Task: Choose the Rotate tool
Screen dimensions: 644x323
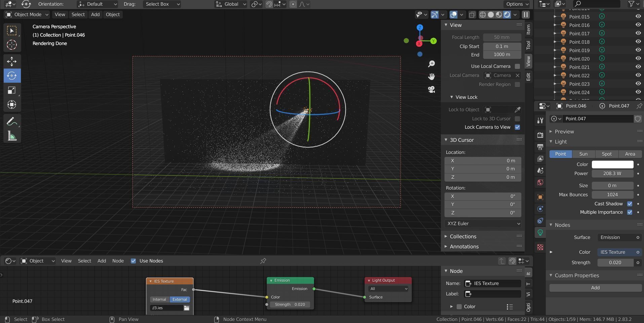Action: 12,76
